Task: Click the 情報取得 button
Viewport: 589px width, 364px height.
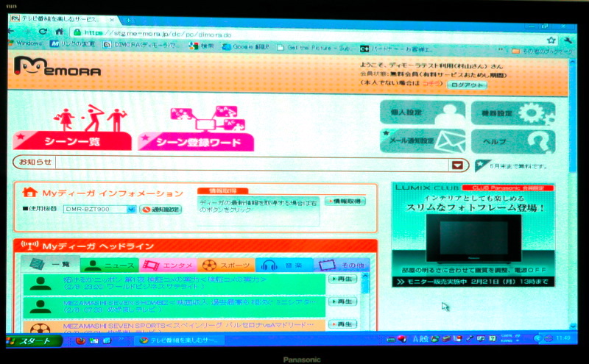Action: click(x=345, y=201)
